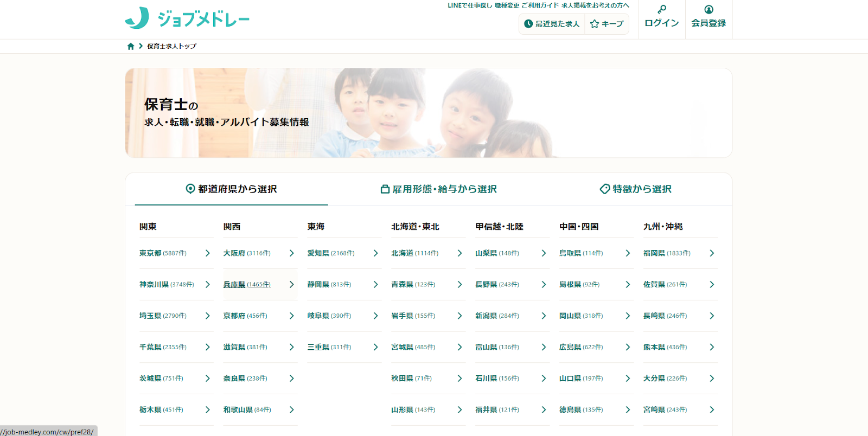
Task: Click the 会員登録 person icon
Action: (x=709, y=10)
